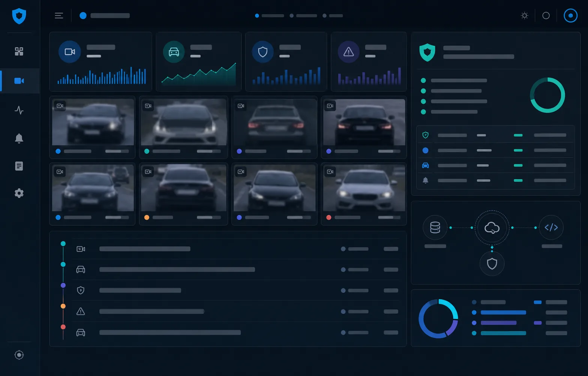The width and height of the screenshot is (588, 376).
Task: Click the green line chart in car card
Action: (x=199, y=74)
